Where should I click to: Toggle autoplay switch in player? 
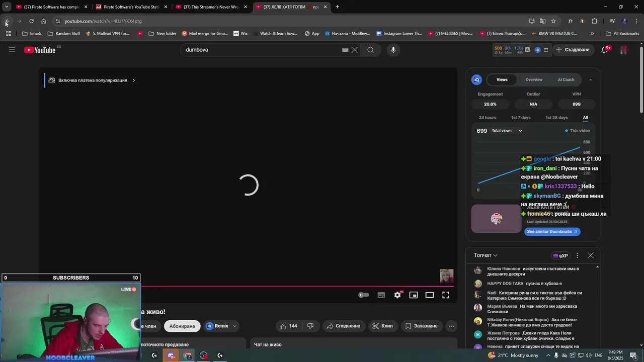364,295
